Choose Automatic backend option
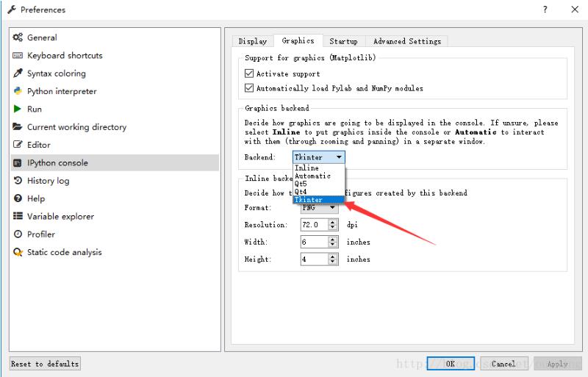The width and height of the screenshot is (588, 377). point(318,176)
